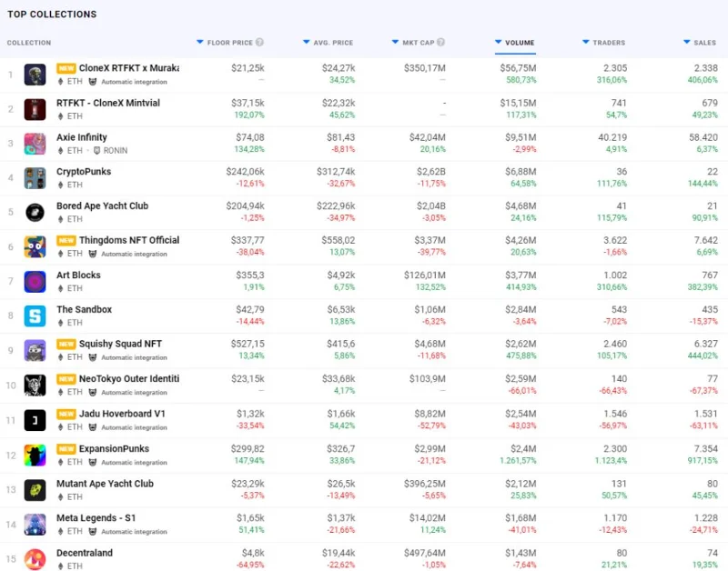Click Squishy Squad sales count 6.327
The image size is (728, 571).
pos(706,345)
